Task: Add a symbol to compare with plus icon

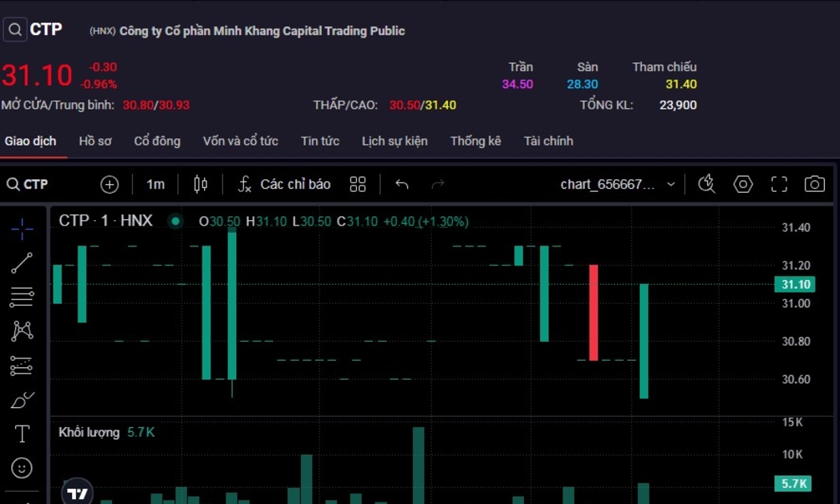Action: point(110,185)
